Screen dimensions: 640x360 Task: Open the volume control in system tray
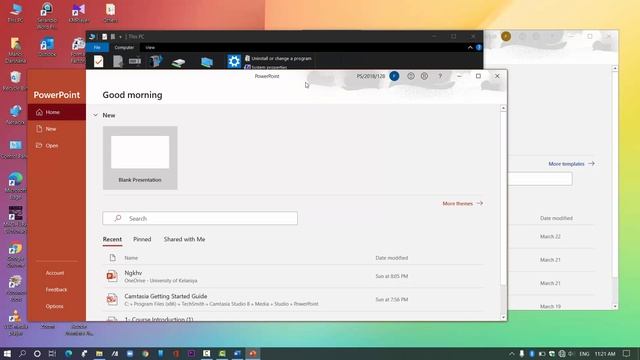pyautogui.click(x=571, y=354)
